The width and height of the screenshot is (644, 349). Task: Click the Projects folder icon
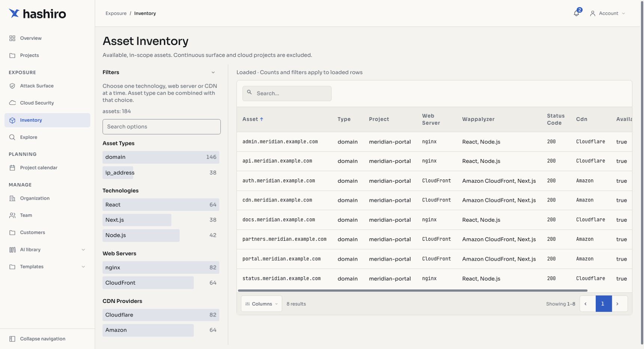(x=12, y=55)
